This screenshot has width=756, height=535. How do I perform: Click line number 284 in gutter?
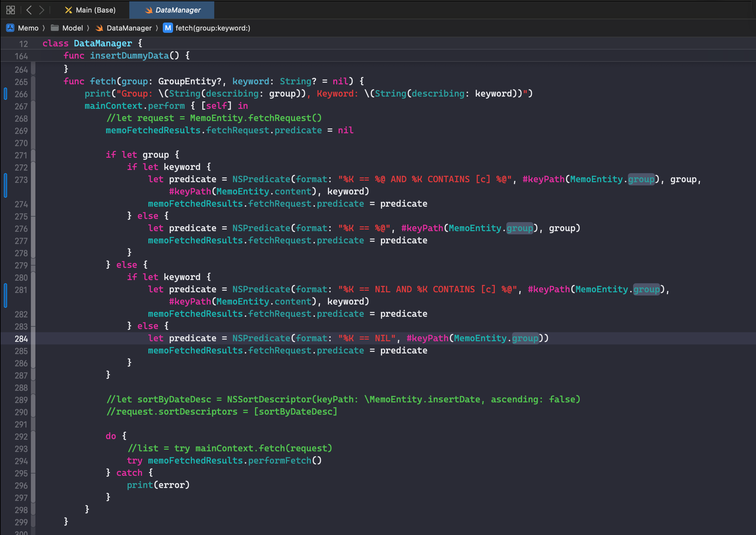[x=21, y=339]
